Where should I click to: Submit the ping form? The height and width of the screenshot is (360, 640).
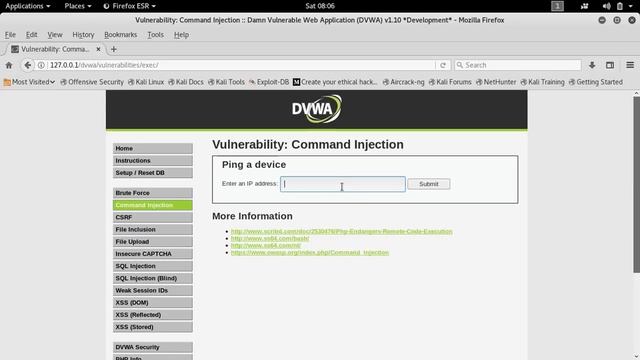pyautogui.click(x=429, y=184)
